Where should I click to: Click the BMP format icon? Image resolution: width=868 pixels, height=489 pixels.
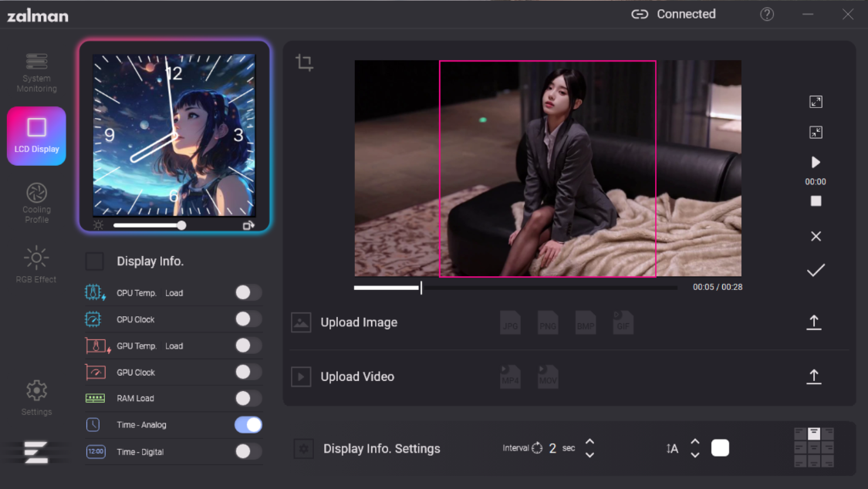tap(585, 322)
